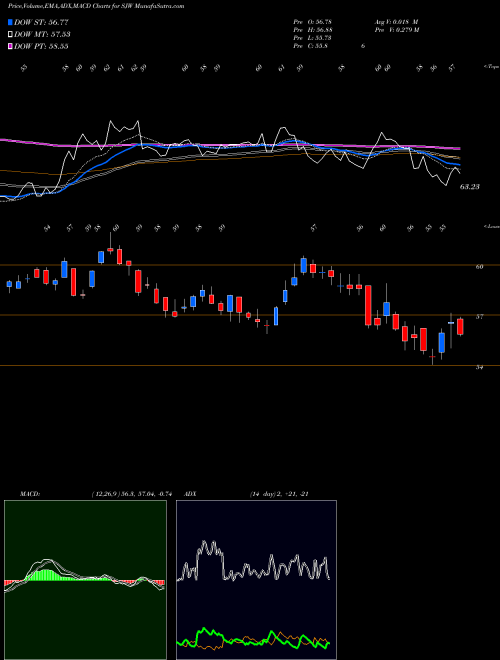
Task: Click the dark-blue ADX chart panel
Action: coord(256,580)
